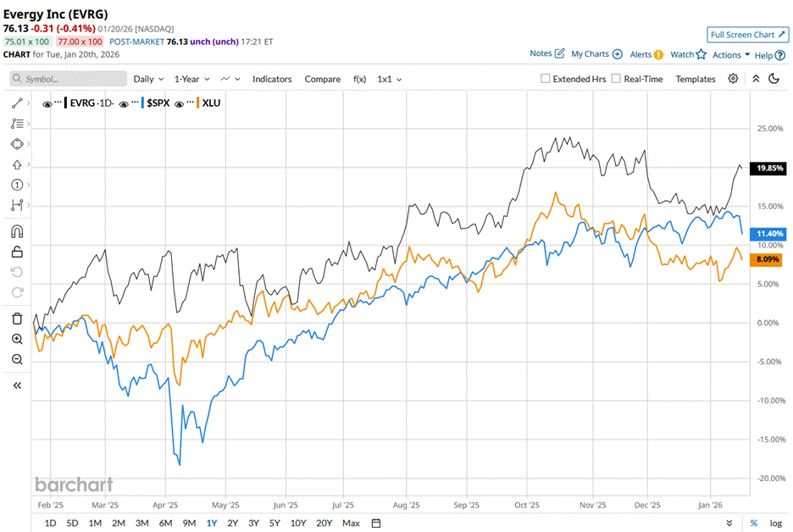This screenshot has width=793, height=532.
Task: Open the Actions dropdown menu
Action: [x=731, y=55]
